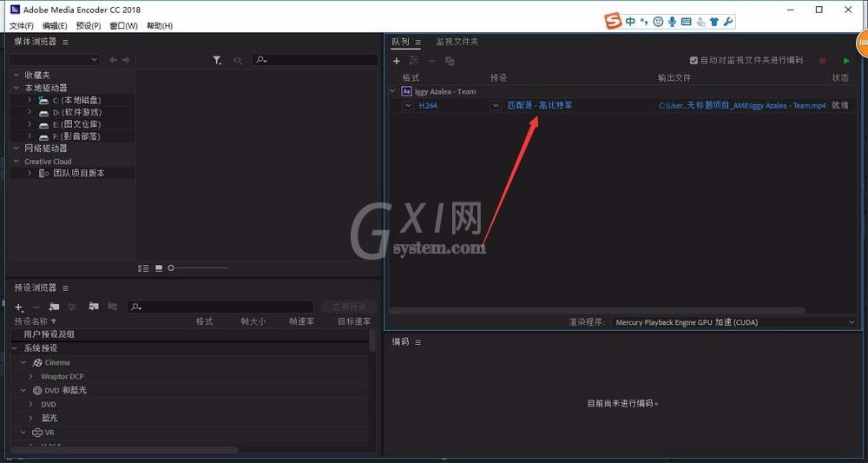The image size is (868, 463).
Task: Go back in media browser history
Action: [114, 60]
